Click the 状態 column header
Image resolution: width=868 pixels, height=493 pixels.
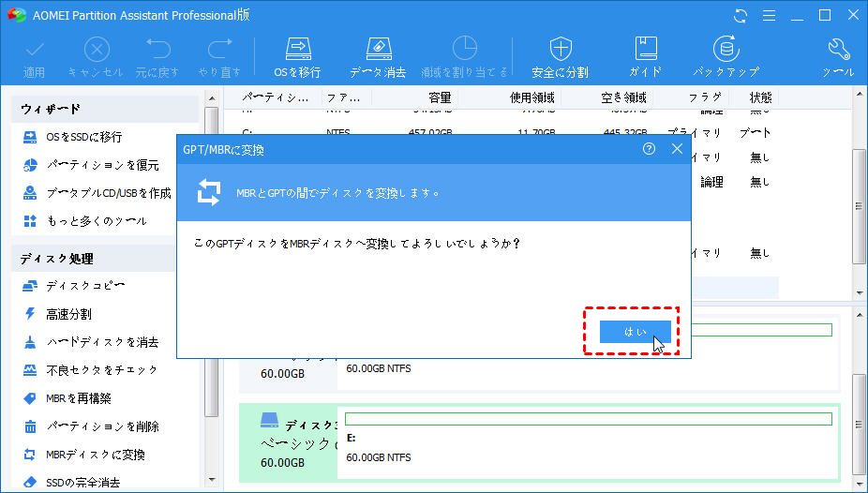point(760,97)
